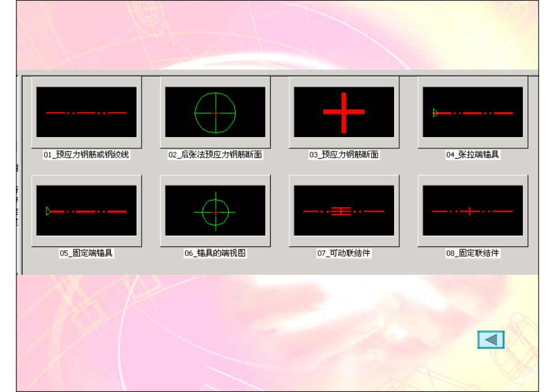Select the 04 tensioning-end anchor symbol thumbnail
Image resolution: width=555 pixels, height=392 pixels.
click(x=473, y=112)
